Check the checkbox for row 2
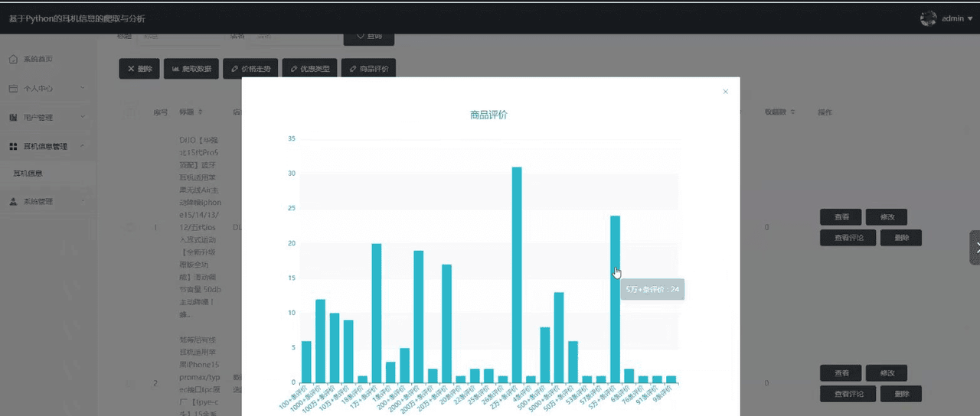 pos(131,383)
